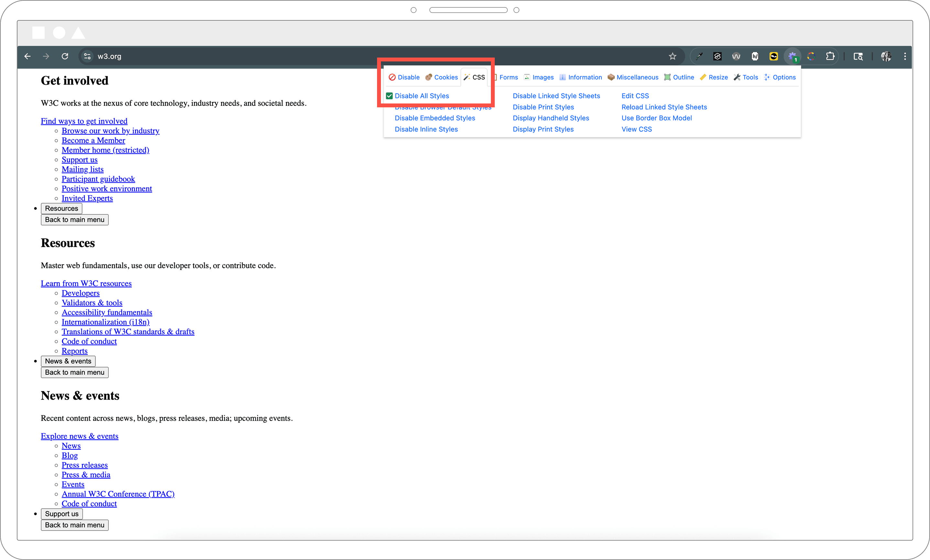Open Find ways to get involved link
This screenshot has width=930, height=560.
84,121
